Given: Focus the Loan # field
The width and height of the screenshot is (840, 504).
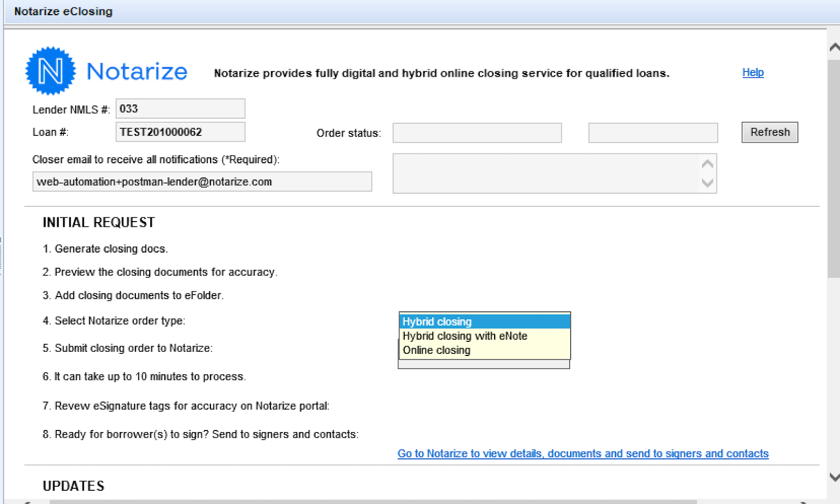Looking at the screenshot, I should pyautogui.click(x=180, y=132).
